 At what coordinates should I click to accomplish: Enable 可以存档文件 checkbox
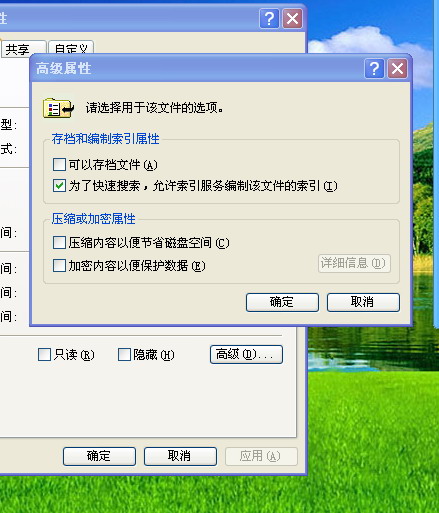[x=59, y=165]
